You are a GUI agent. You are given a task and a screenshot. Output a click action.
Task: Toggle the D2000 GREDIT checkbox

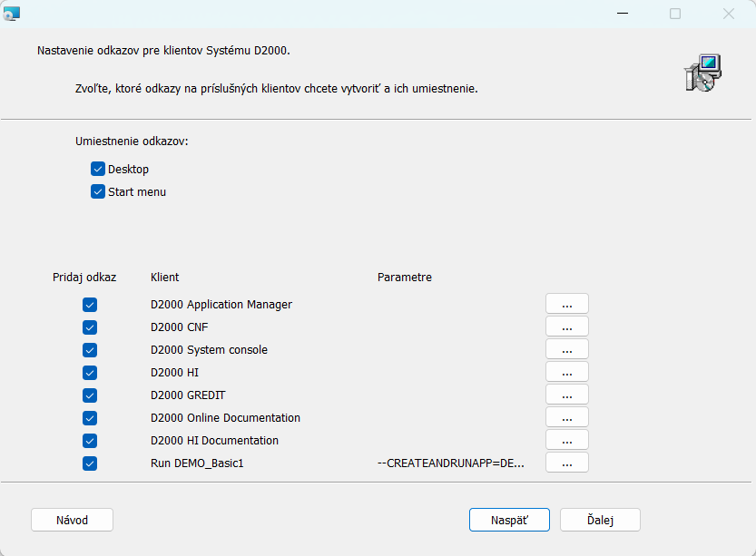click(90, 395)
